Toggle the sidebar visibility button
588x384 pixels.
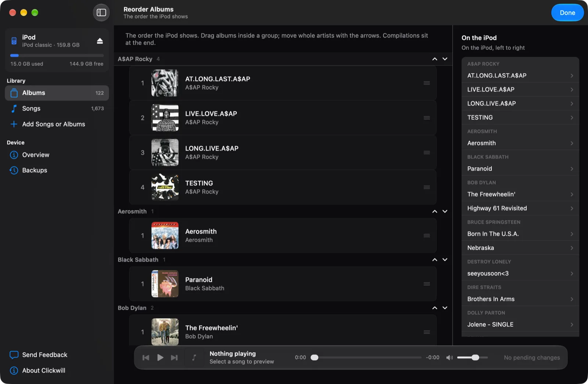pyautogui.click(x=101, y=13)
